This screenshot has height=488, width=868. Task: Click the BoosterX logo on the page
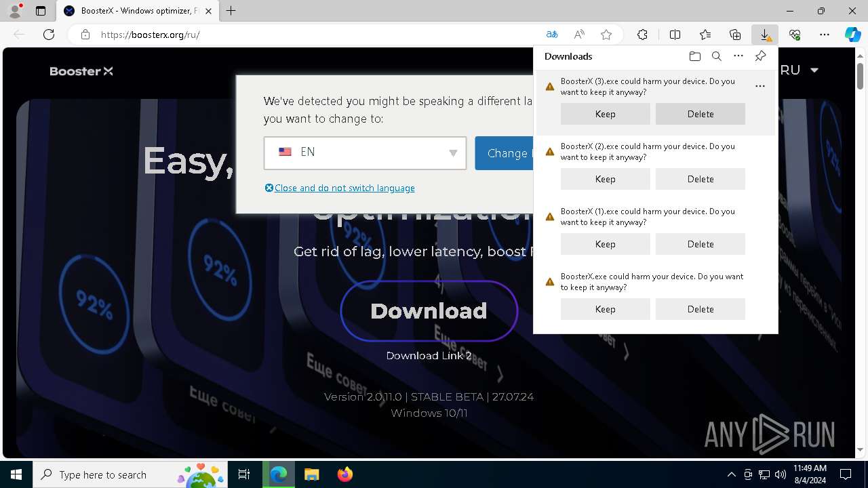tap(81, 71)
